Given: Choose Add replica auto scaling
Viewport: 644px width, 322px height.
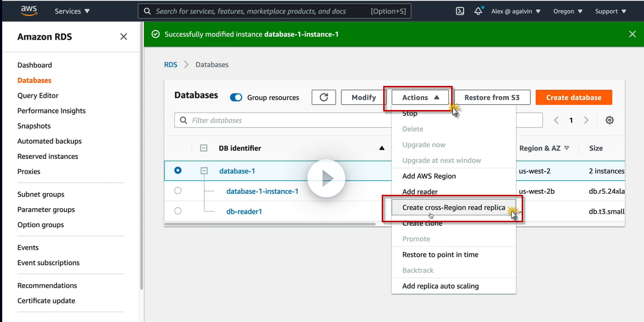Looking at the screenshot, I should (x=454, y=286).
